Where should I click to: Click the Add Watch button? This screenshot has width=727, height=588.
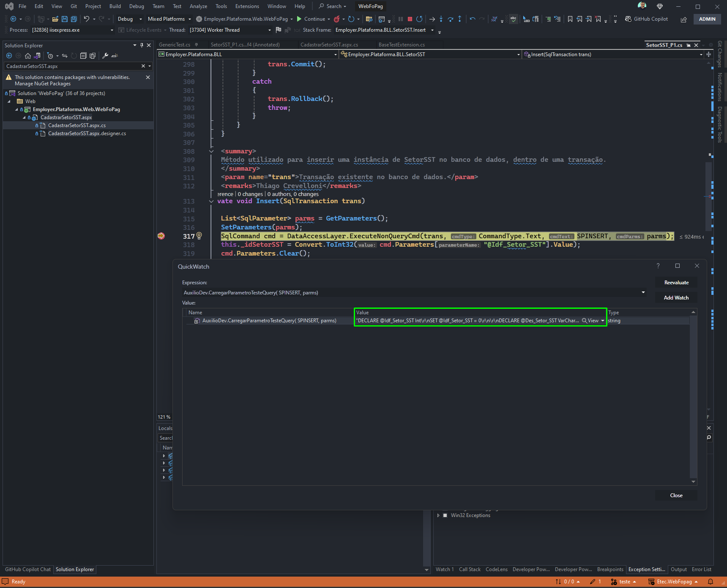[676, 298]
